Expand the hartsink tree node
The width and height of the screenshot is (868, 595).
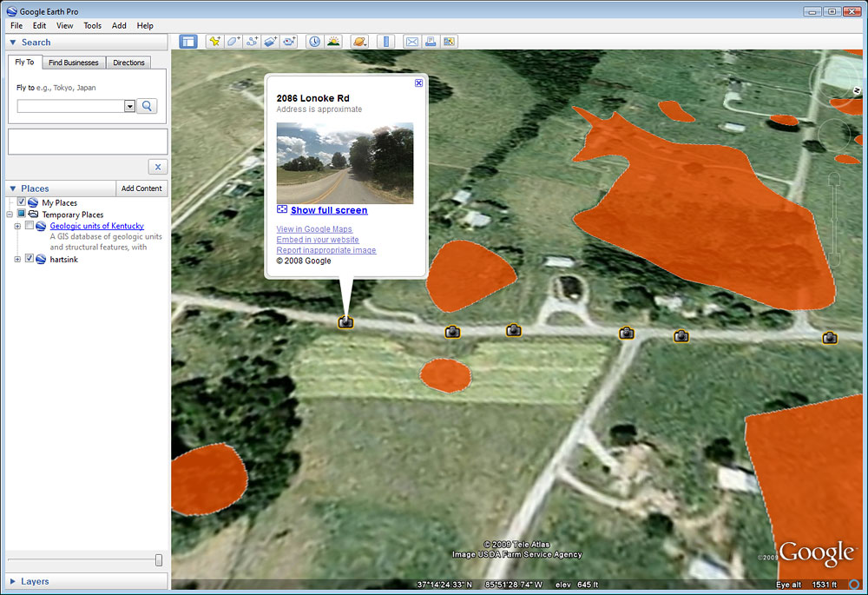pos(17,259)
